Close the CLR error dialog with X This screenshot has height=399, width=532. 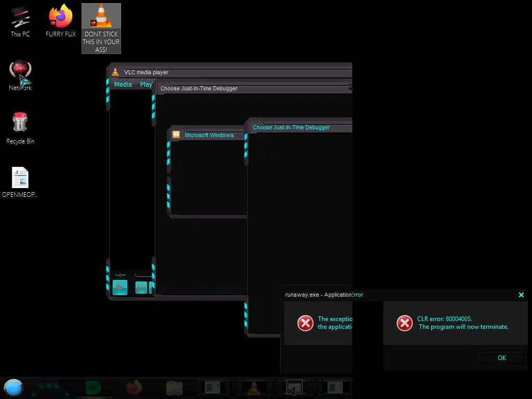click(521, 295)
